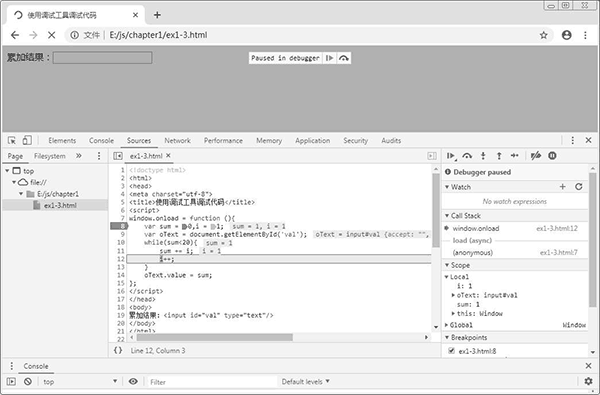
Task: Close the browser tab titled 使用调试工具调试代码
Action: point(135,15)
